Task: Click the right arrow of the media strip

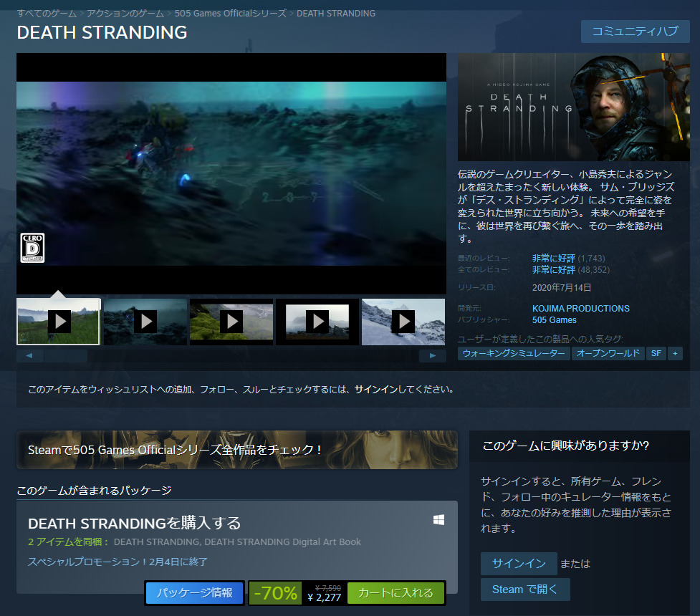Action: pyautogui.click(x=432, y=355)
